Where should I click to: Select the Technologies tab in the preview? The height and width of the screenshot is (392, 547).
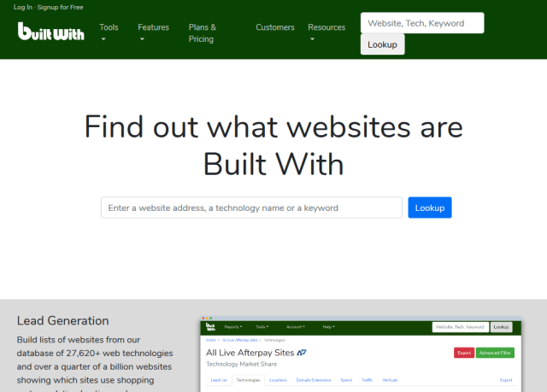[248, 379]
